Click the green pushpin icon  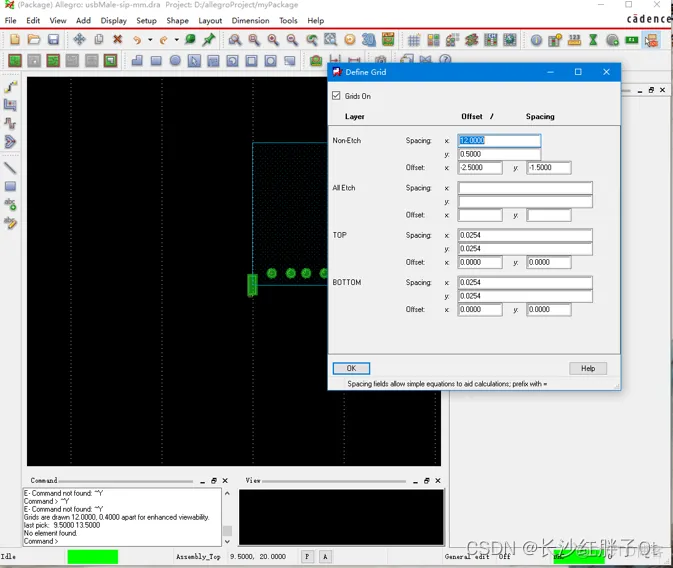[x=209, y=39]
